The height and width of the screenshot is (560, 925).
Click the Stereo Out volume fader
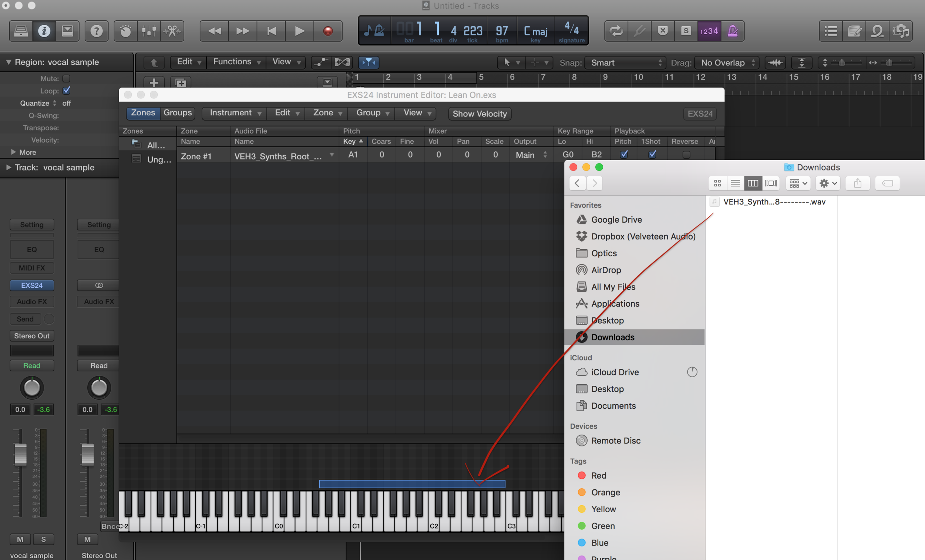pyautogui.click(x=87, y=455)
